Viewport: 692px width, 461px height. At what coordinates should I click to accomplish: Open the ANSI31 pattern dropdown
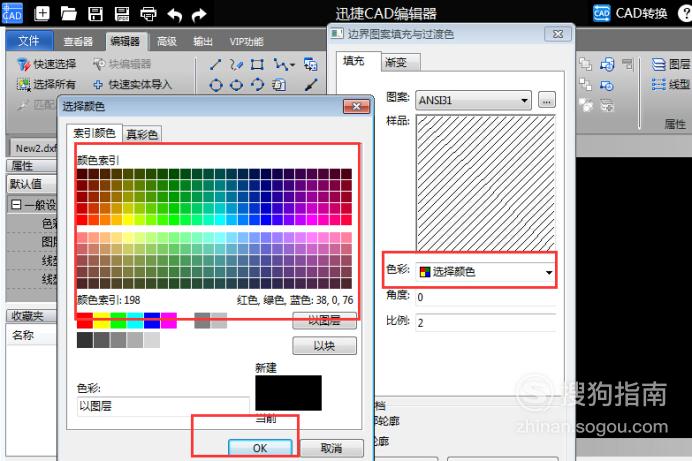[473, 101]
